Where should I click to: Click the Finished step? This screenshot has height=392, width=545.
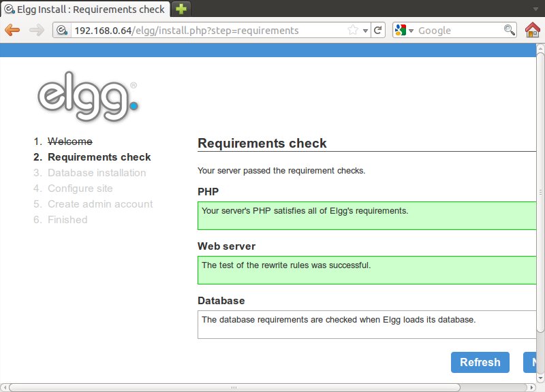coord(67,219)
